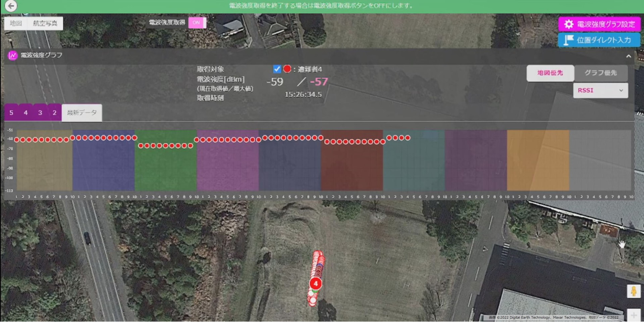Open the RSSI dropdown
The image size is (644, 322).
600,90
